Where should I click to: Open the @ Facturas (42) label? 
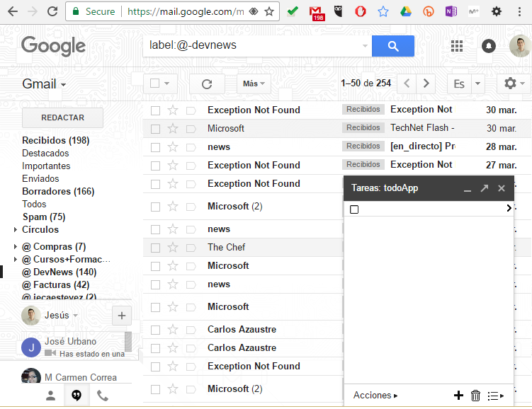click(56, 285)
